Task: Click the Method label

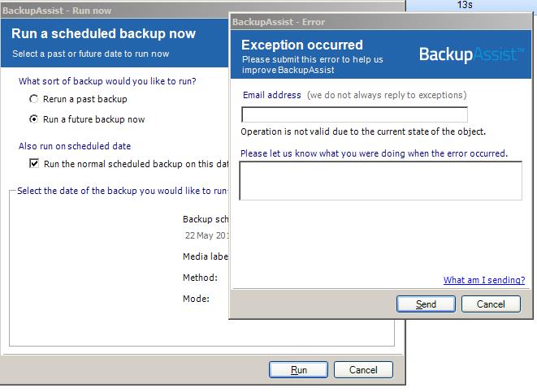Action: pyautogui.click(x=200, y=278)
